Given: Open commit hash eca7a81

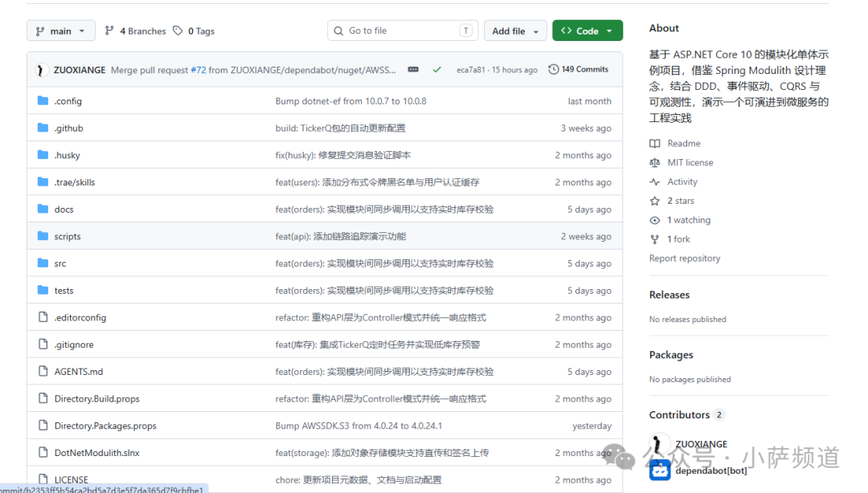Looking at the screenshot, I should click(x=470, y=70).
